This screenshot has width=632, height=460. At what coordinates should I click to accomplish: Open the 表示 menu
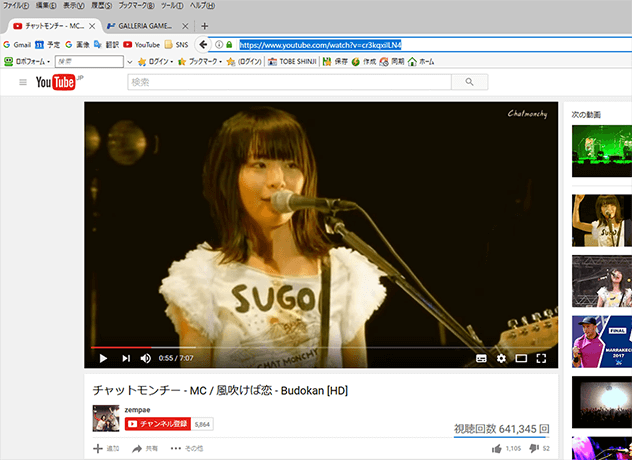tap(74, 6)
